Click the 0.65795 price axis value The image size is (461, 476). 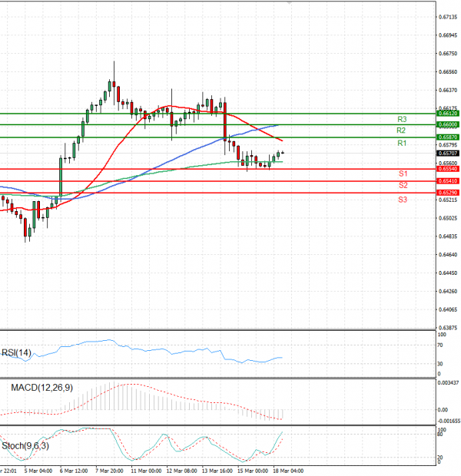pos(448,145)
